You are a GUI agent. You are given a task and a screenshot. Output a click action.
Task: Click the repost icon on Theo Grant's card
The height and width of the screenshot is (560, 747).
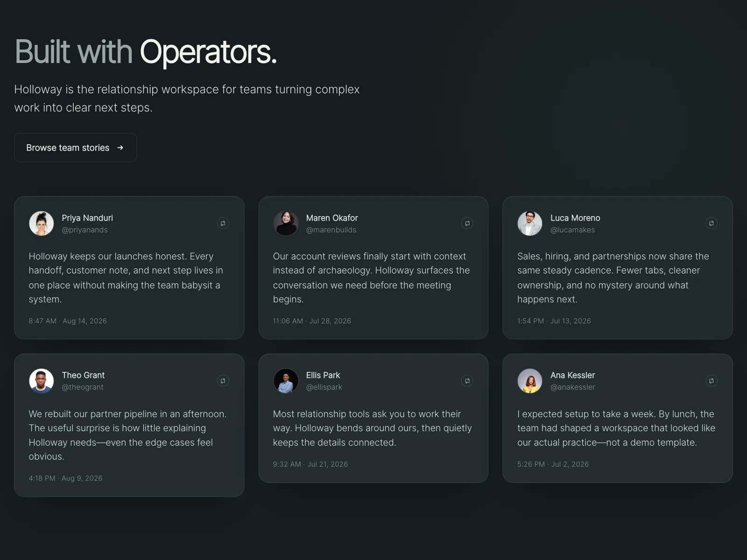tap(223, 381)
